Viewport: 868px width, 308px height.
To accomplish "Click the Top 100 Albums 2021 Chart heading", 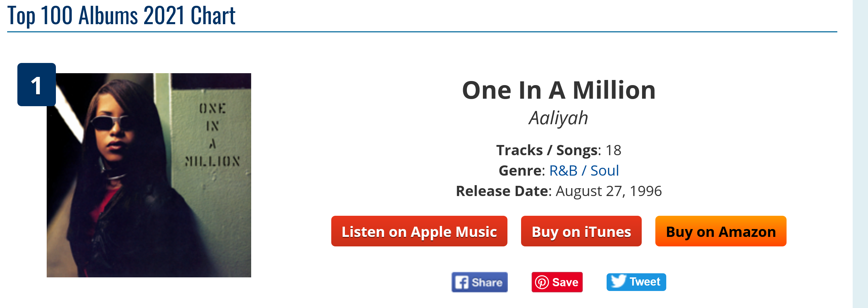I will coord(121,16).
